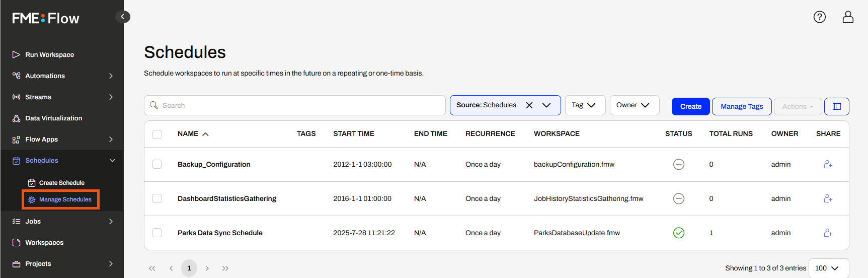The width and height of the screenshot is (868, 278).
Task: Click the enabled status icon for Parks Data Sync
Action: [x=678, y=233]
